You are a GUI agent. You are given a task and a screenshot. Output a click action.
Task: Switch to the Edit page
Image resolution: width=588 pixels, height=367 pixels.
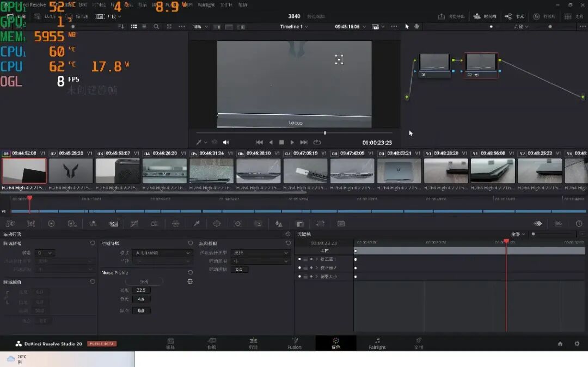tap(253, 344)
